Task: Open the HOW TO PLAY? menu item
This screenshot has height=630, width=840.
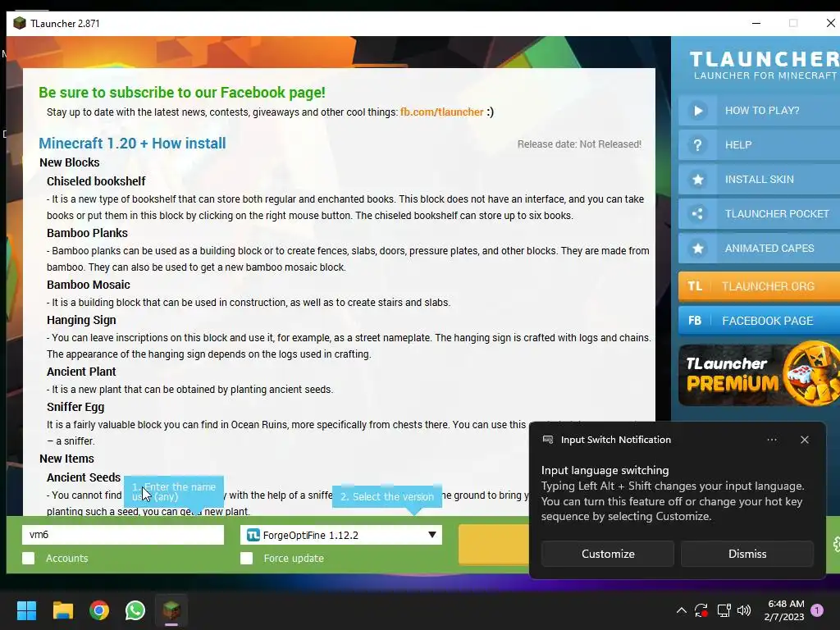Action: click(759, 111)
